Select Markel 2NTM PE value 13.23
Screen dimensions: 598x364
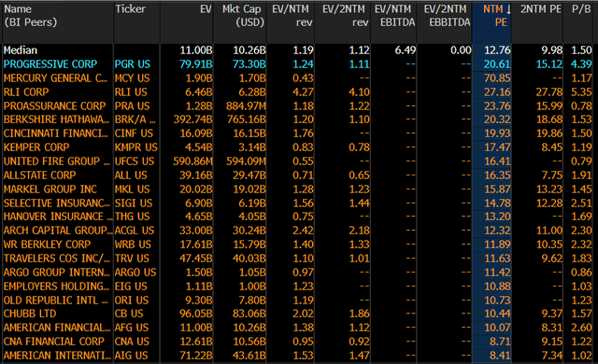tap(549, 189)
